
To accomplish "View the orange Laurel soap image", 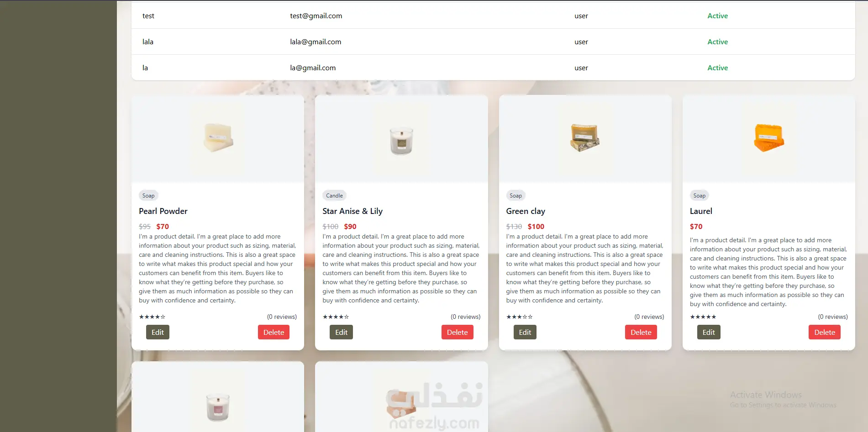I will (768, 138).
